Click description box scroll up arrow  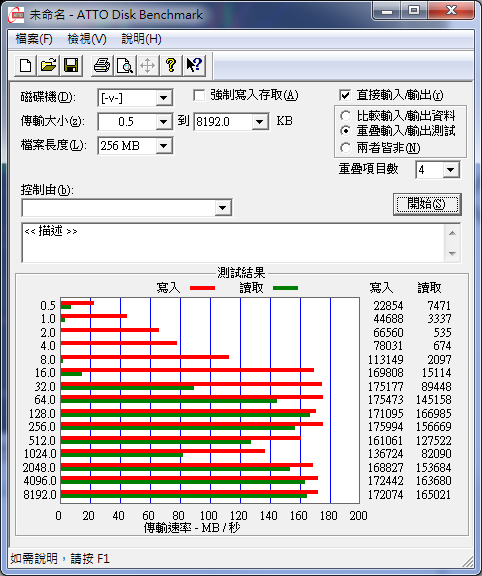click(x=452, y=233)
